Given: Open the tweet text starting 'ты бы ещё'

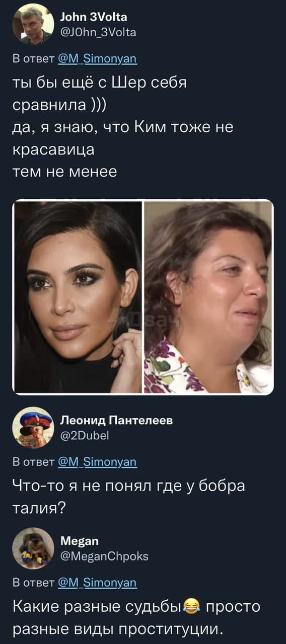Looking at the screenshot, I should 123,128.
